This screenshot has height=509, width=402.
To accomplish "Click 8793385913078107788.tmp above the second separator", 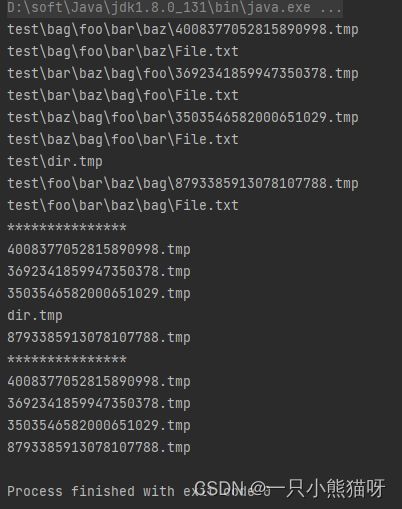I will tap(99, 337).
